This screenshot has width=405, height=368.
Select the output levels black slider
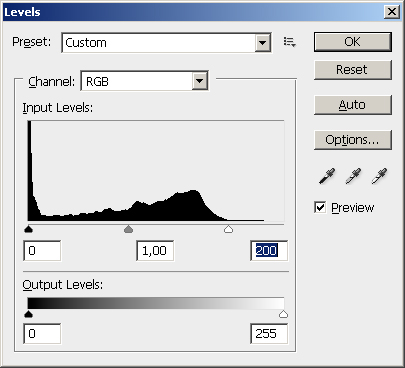29,314
